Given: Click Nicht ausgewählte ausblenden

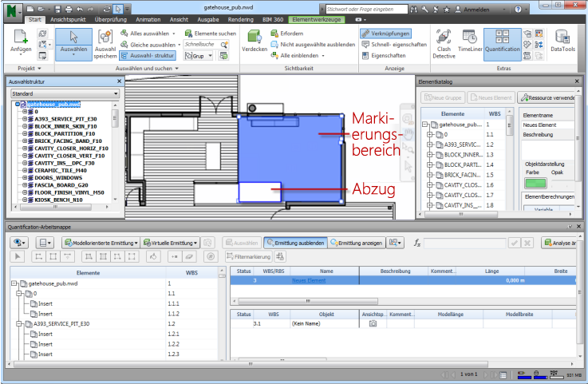Looking at the screenshot, I should point(313,45).
